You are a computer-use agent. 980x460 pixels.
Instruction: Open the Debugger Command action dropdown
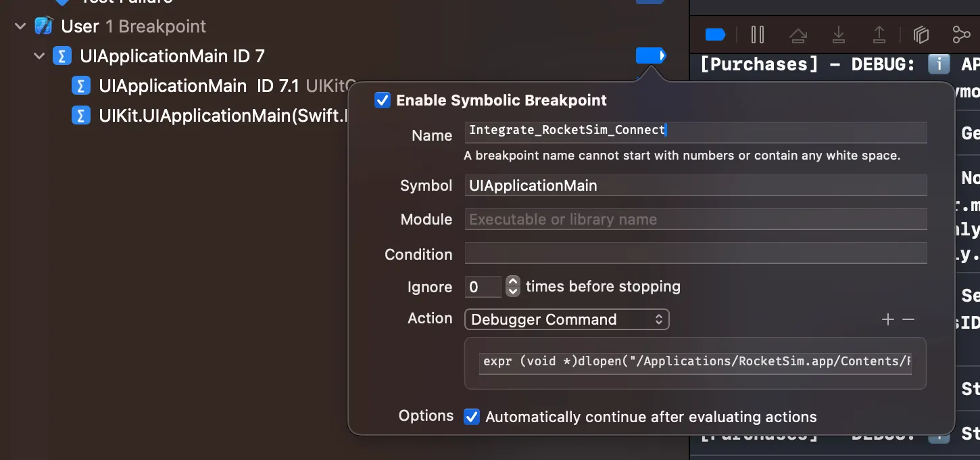(x=566, y=319)
